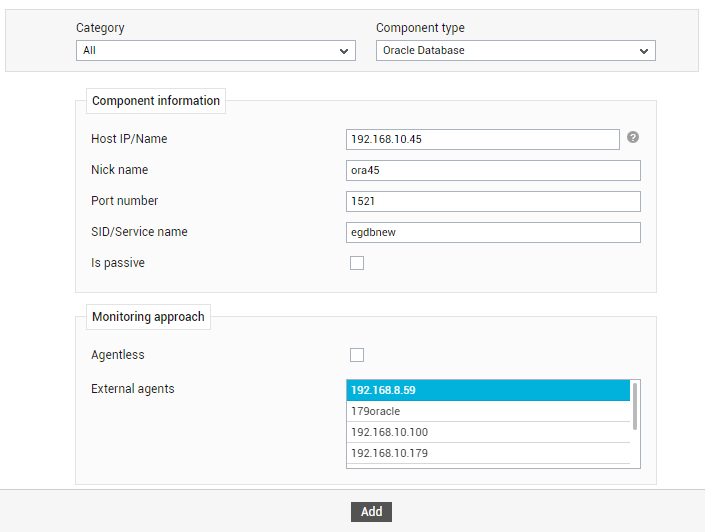Click the help icon beside Host IP/Name
Screen dimensions: 705x532
tap(633, 137)
